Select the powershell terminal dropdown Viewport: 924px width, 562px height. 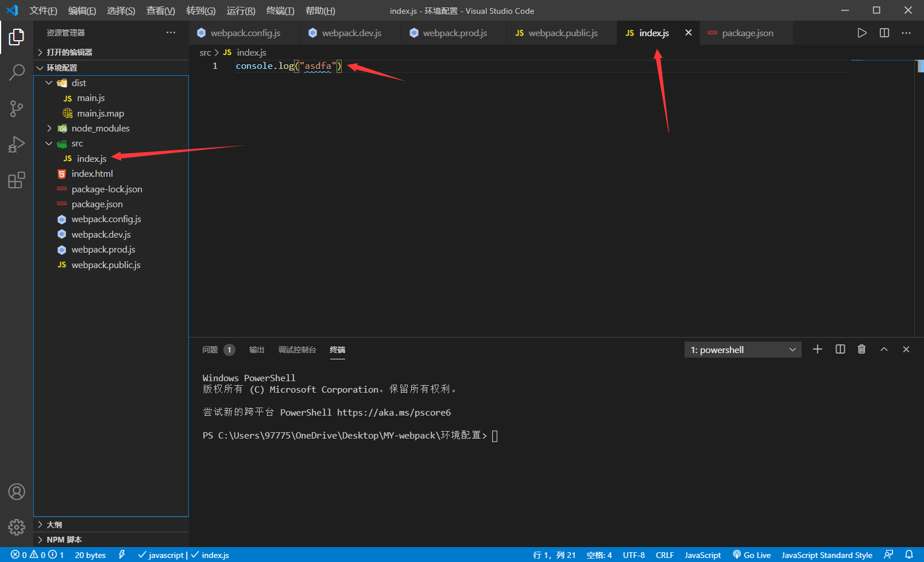click(743, 350)
